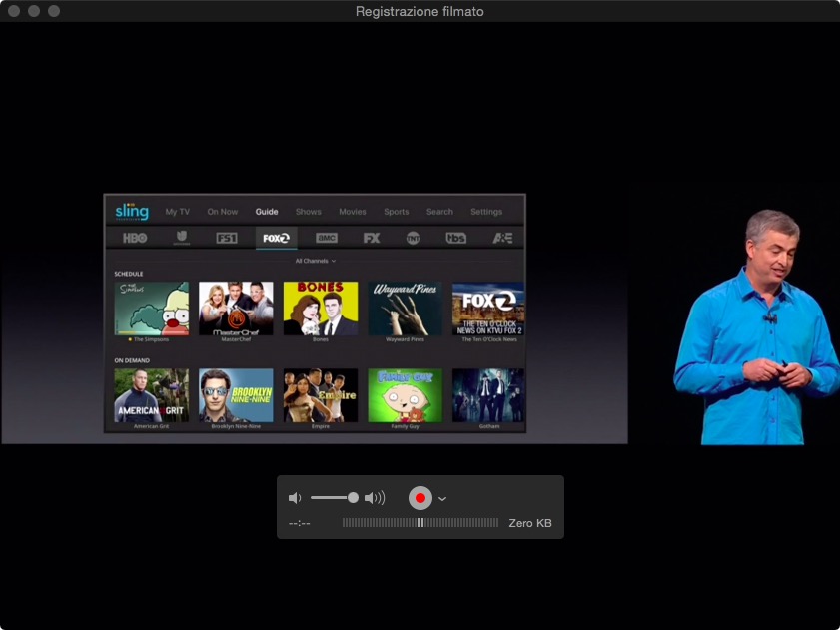The image size is (840, 630).
Task: Click the low volume speaker icon
Action: 295,499
